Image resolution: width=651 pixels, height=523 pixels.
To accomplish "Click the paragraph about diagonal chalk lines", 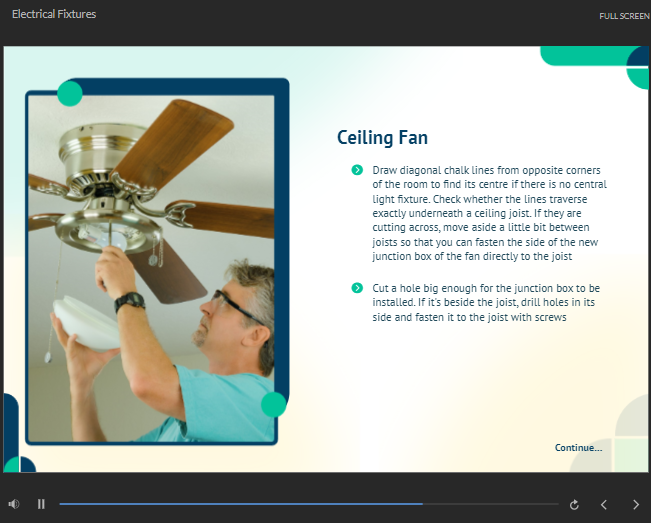I will 489,213.
